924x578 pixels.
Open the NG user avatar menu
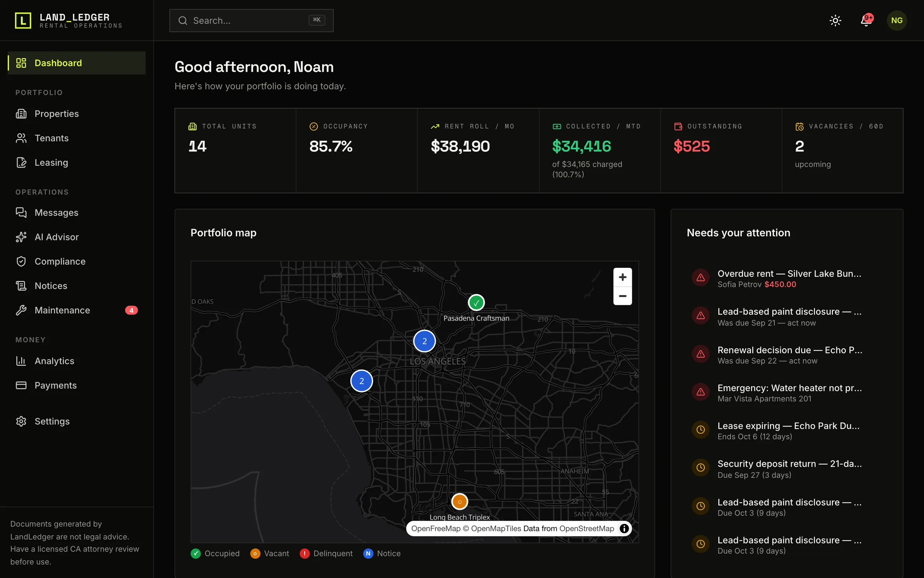coord(897,20)
